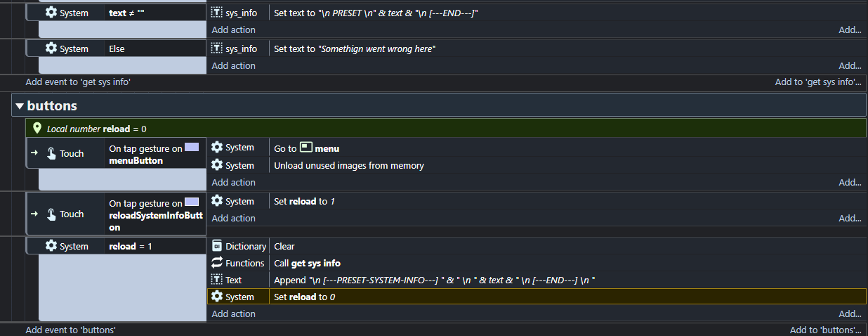Screen dimensions: 868x336
Task: Select the highlighted 'Set reload to 0' action
Action: coord(537,297)
